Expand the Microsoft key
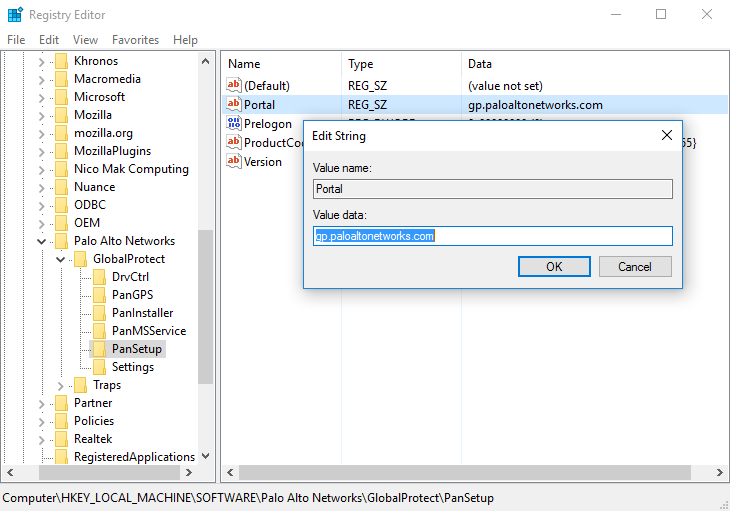This screenshot has width=730, height=511. 41,98
